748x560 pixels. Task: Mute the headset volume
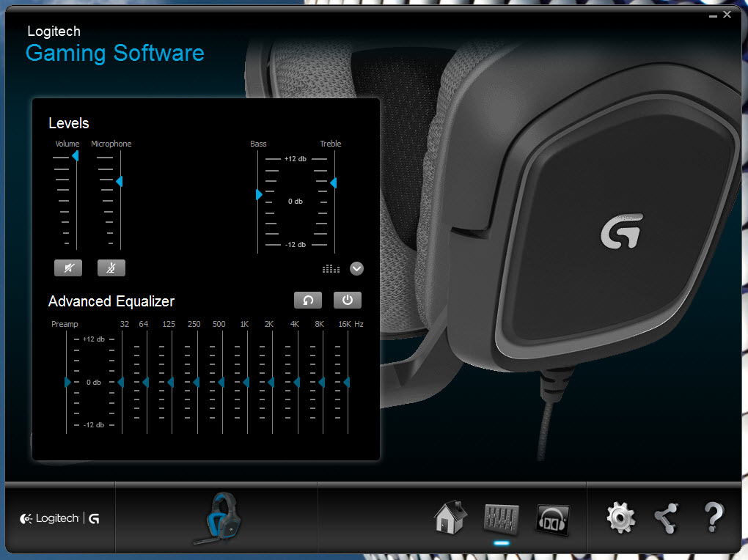pyautogui.click(x=68, y=268)
